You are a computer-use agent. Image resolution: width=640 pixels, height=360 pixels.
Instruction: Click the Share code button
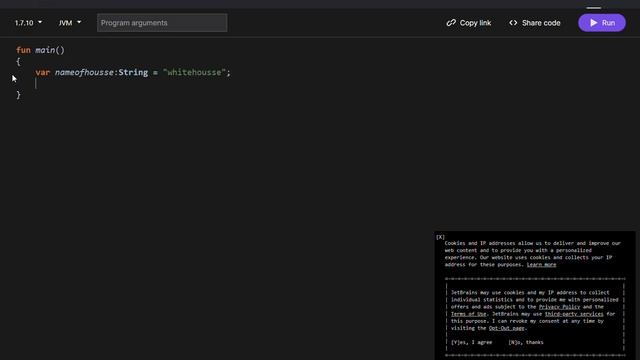(x=535, y=23)
